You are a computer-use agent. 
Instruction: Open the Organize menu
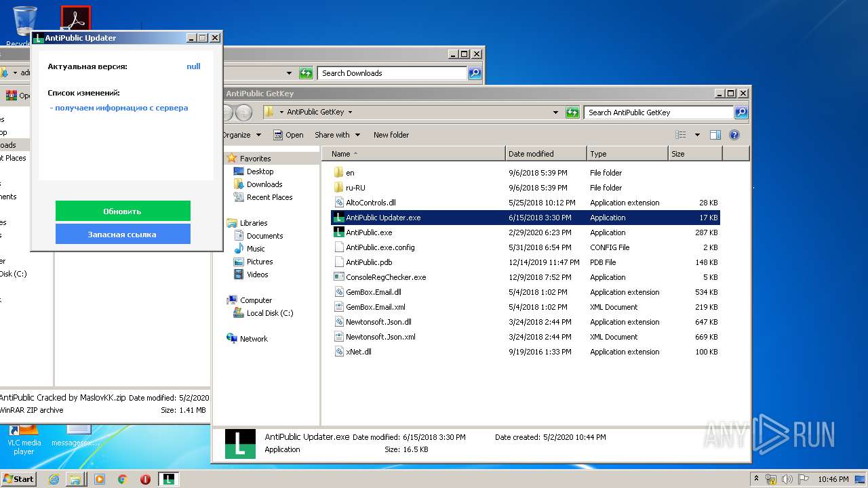241,135
